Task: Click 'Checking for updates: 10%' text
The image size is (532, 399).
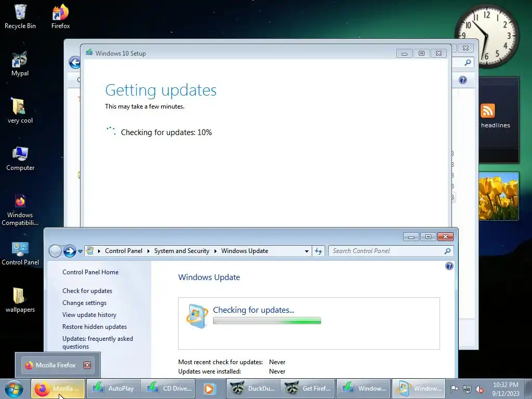Action: pos(166,132)
